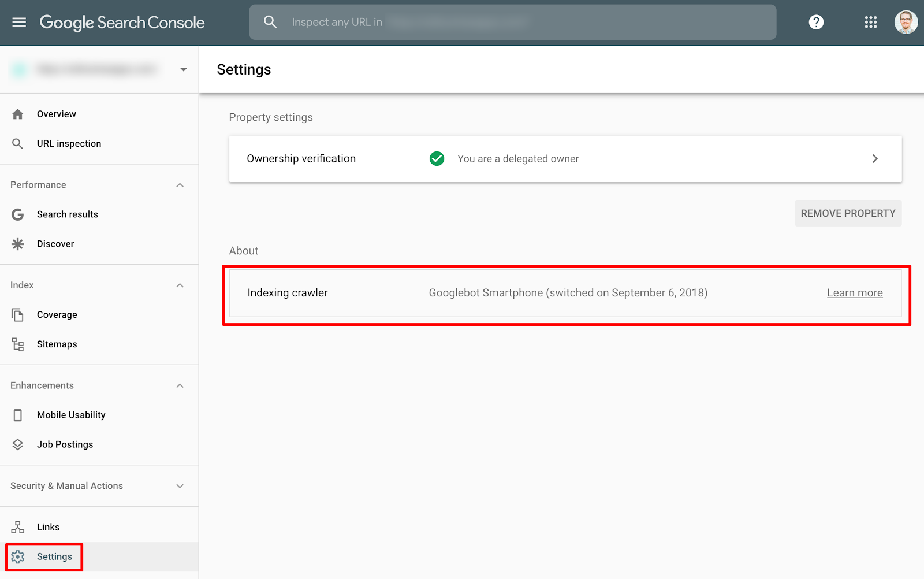Click the Security & Manual Actions header
This screenshot has width=924, height=579.
point(66,486)
